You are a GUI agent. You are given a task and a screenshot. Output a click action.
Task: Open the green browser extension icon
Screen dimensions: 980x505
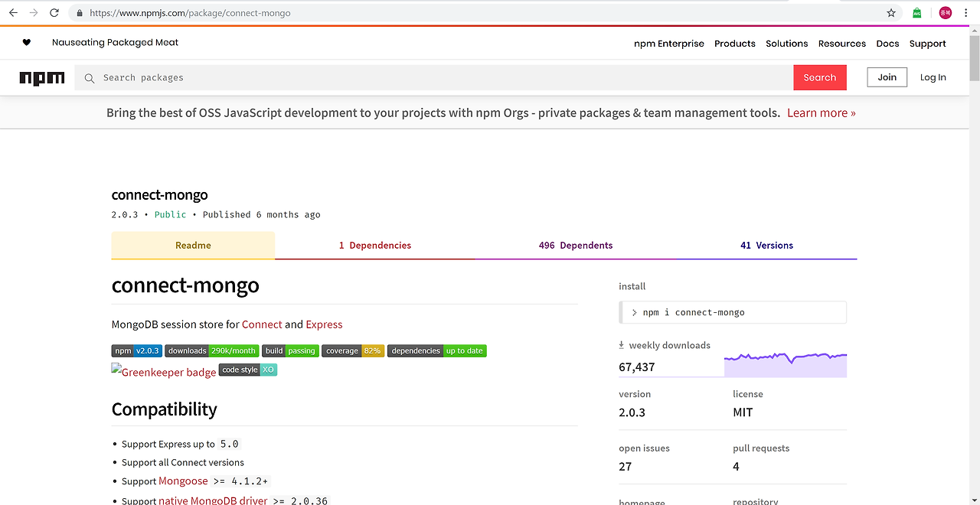tap(917, 13)
